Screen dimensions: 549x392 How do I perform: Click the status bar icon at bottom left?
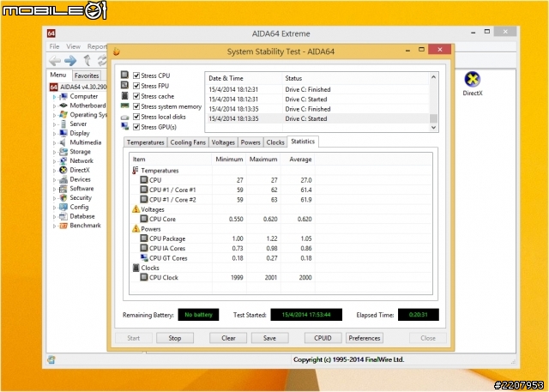[x=51, y=359]
